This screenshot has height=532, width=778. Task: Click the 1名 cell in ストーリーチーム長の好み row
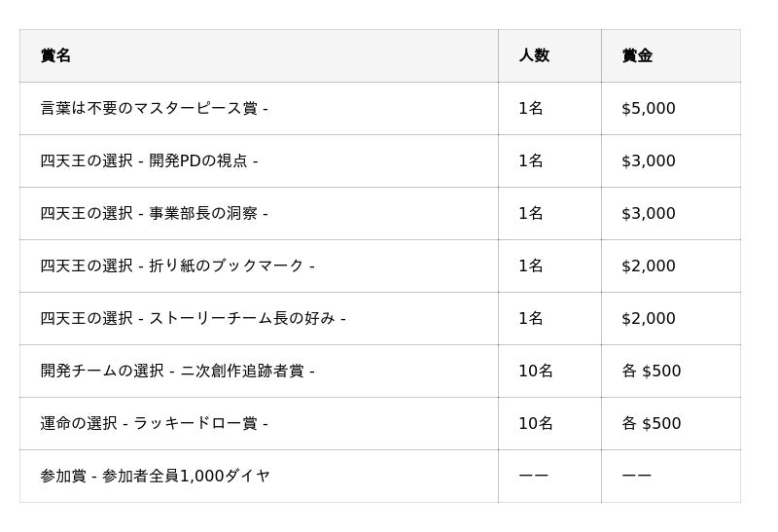[530, 318]
